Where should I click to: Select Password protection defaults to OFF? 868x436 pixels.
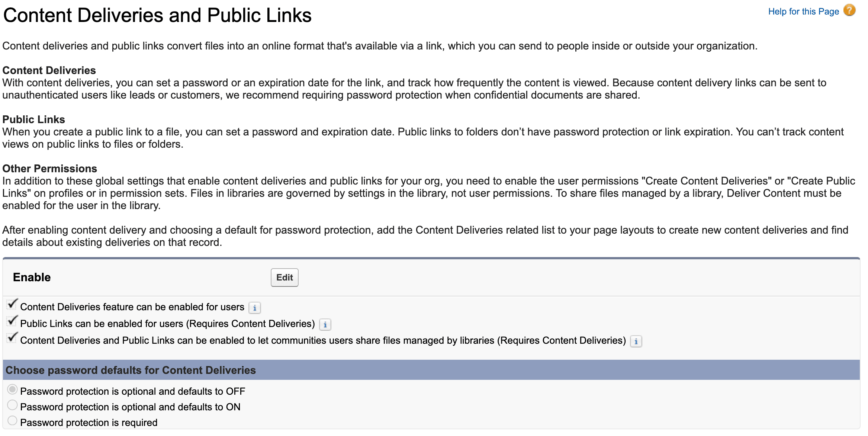point(12,389)
